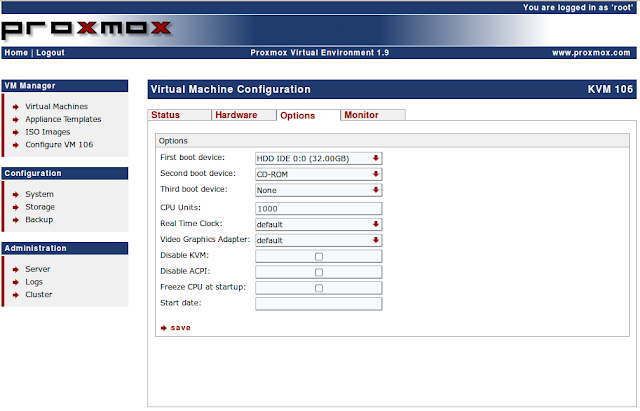Click the 'First boot device:' label

pyautogui.click(x=193, y=157)
